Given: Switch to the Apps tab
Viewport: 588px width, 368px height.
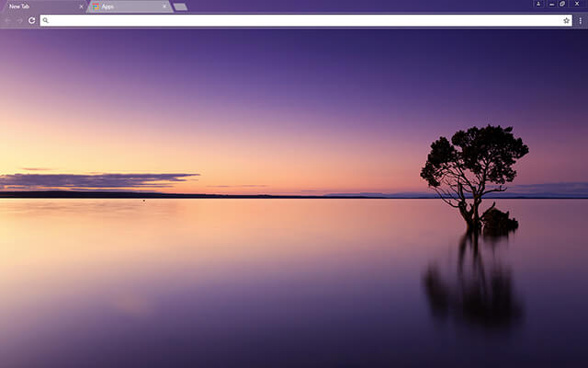Looking at the screenshot, I should [x=130, y=6].
